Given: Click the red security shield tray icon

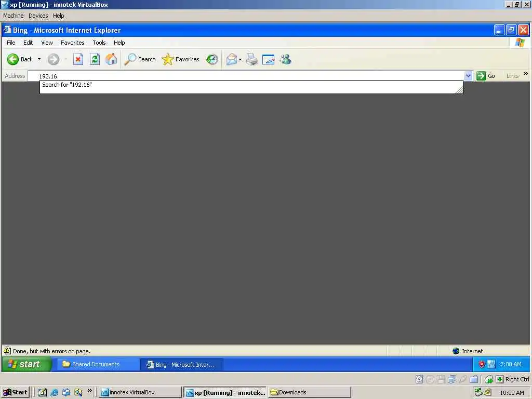Looking at the screenshot, I should pos(482,364).
